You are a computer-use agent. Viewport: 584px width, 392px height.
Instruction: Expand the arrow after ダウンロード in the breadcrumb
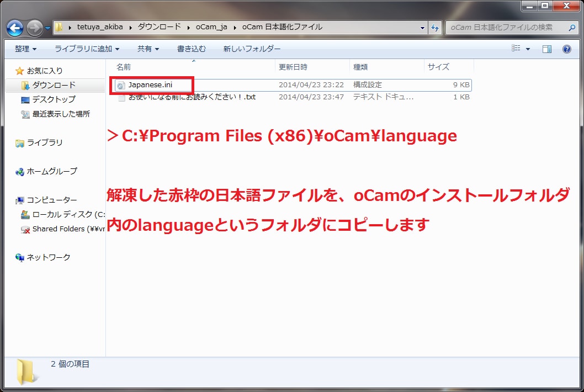tap(188, 28)
